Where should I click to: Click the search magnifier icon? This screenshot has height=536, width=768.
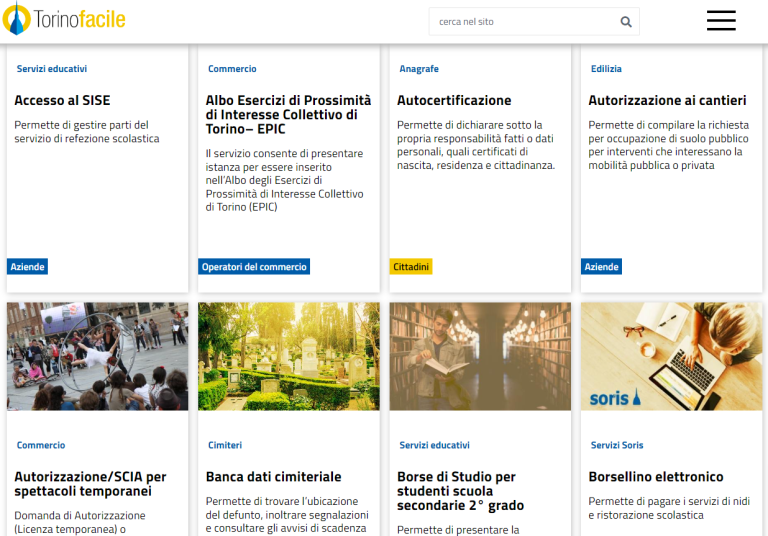tap(626, 21)
